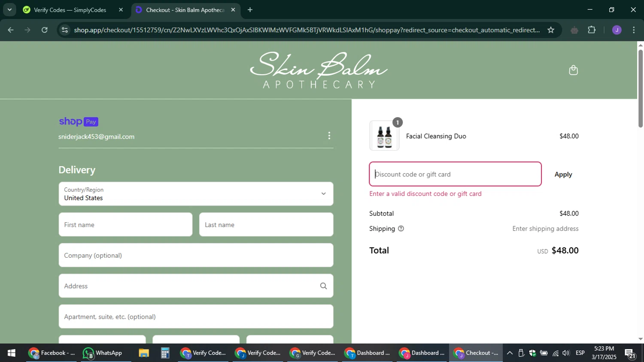Open the Windows Start menu
The height and width of the screenshot is (362, 644).
12,353
